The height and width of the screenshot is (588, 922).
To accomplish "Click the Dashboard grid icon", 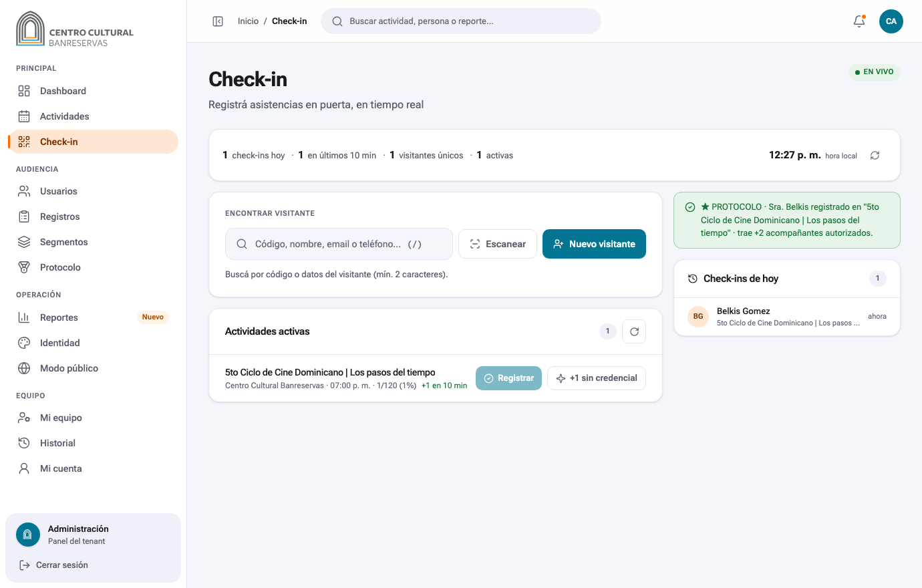I will pos(24,91).
